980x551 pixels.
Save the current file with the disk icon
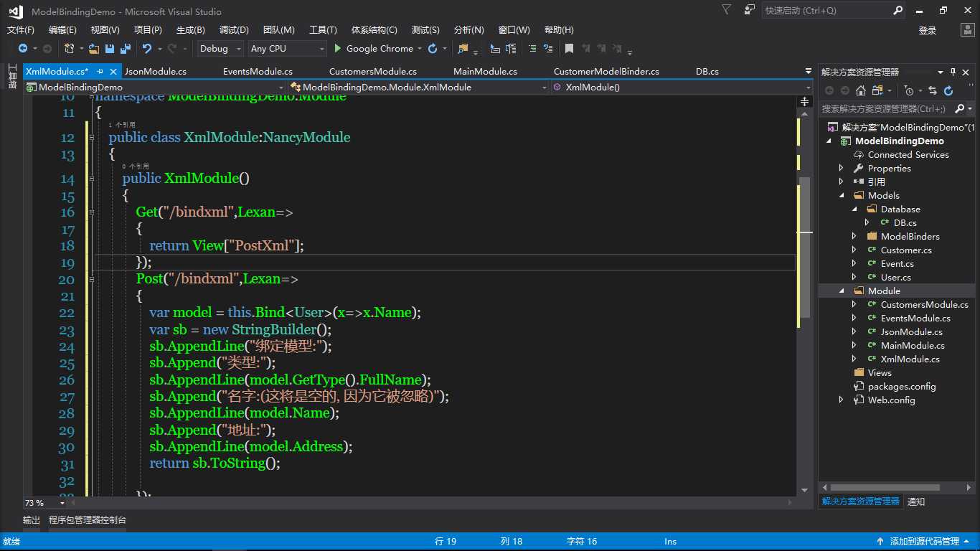110,49
